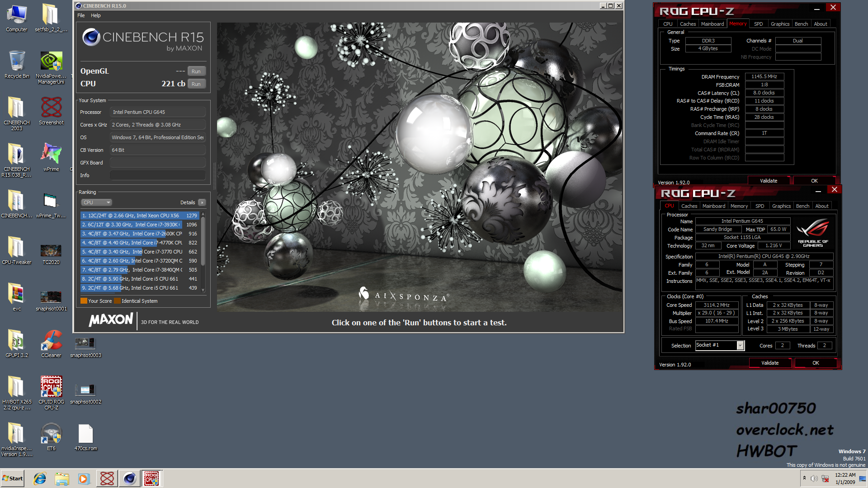Screen dimensions: 868x488
Task: Open the Cinebench File menu
Action: 81,15
